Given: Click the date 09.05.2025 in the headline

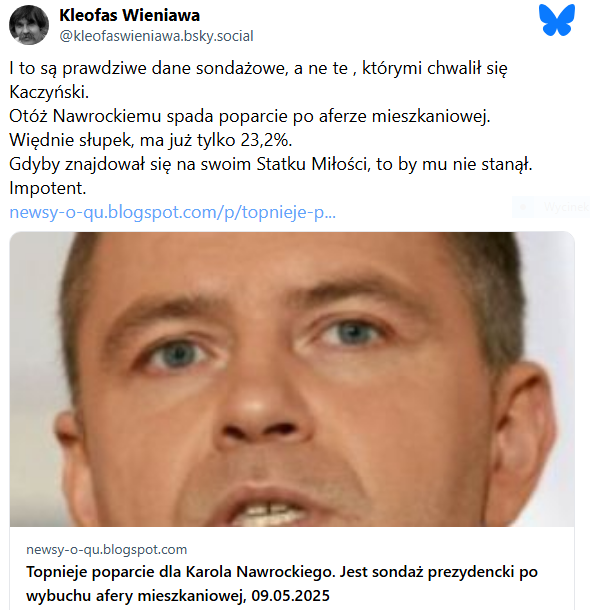Looking at the screenshot, I should (290, 596).
